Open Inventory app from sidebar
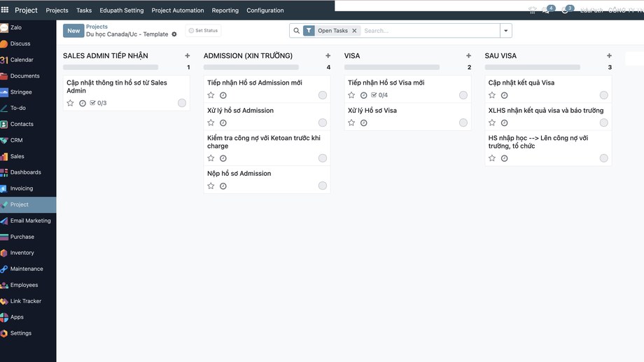Image resolution: width=644 pixels, height=362 pixels. pyautogui.click(x=28, y=253)
